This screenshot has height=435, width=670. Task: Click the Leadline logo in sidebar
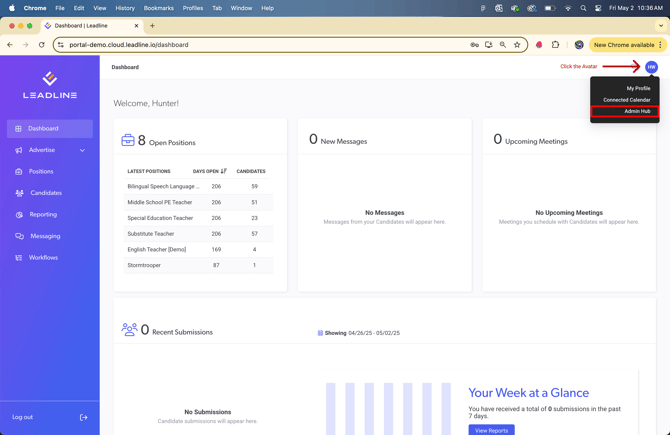tap(50, 85)
